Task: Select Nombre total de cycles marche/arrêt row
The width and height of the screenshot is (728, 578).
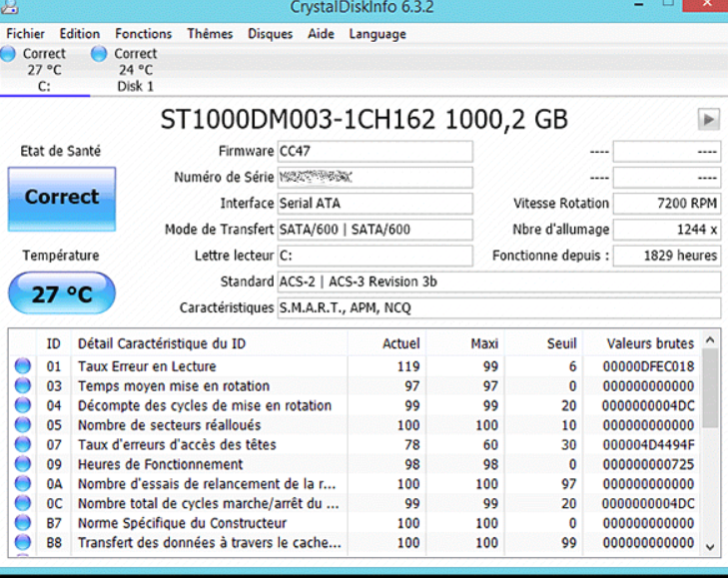Action: tap(355, 503)
